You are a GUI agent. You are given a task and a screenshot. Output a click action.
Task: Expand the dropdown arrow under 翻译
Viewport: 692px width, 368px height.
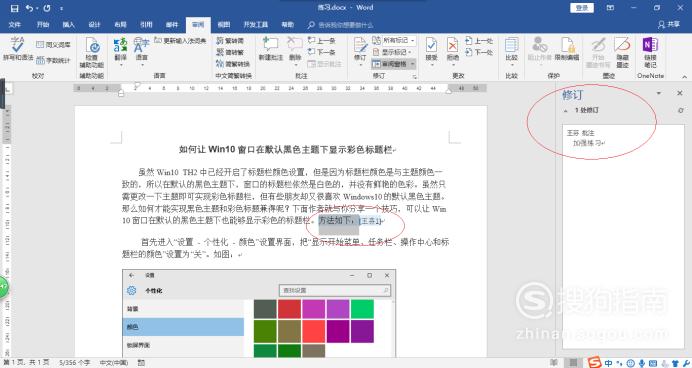click(120, 65)
